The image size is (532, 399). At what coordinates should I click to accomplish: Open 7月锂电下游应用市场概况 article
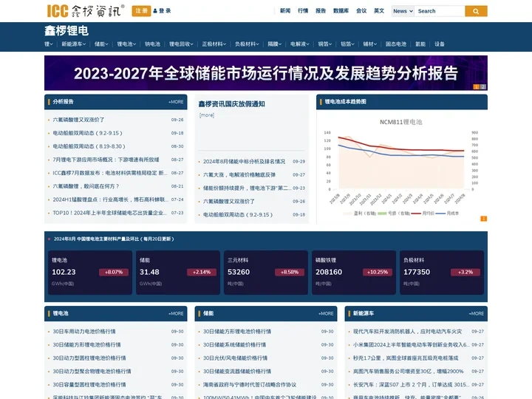106,160
